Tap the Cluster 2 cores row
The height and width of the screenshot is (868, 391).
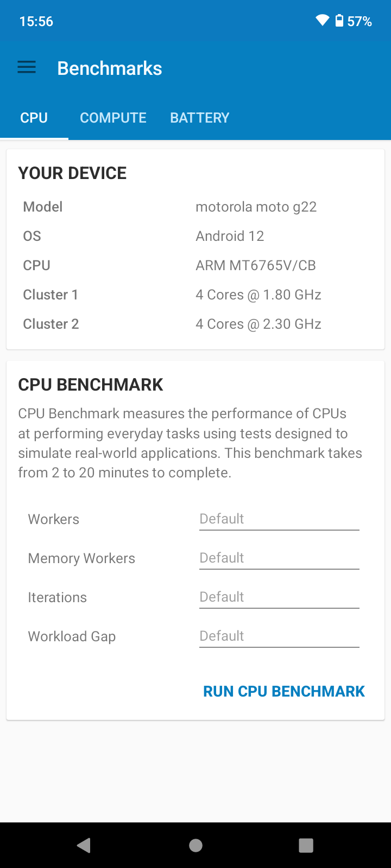point(195,324)
